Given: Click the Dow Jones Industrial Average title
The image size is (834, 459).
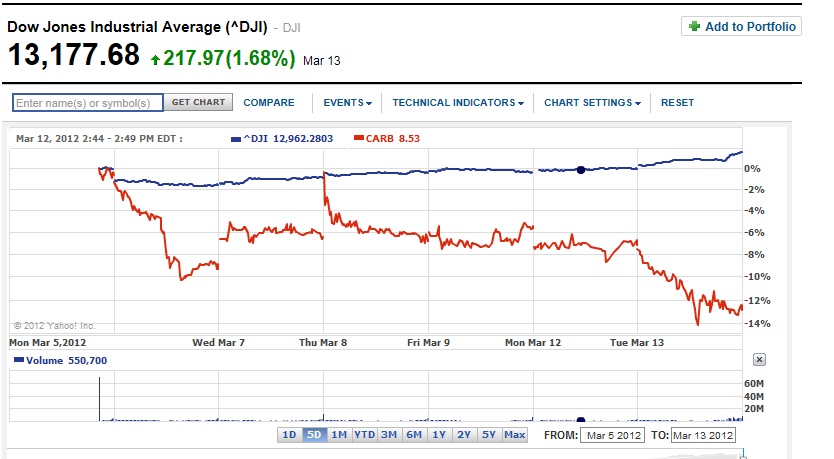Looking at the screenshot, I should [x=137, y=27].
